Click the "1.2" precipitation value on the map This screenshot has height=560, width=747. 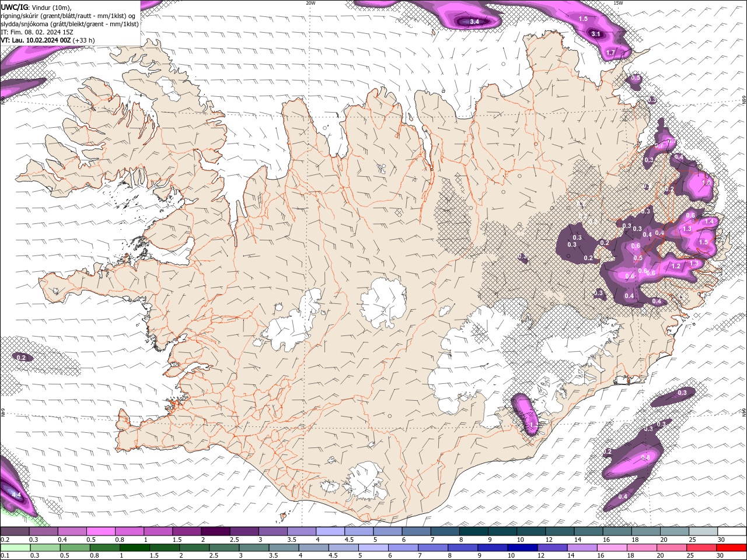click(676, 266)
